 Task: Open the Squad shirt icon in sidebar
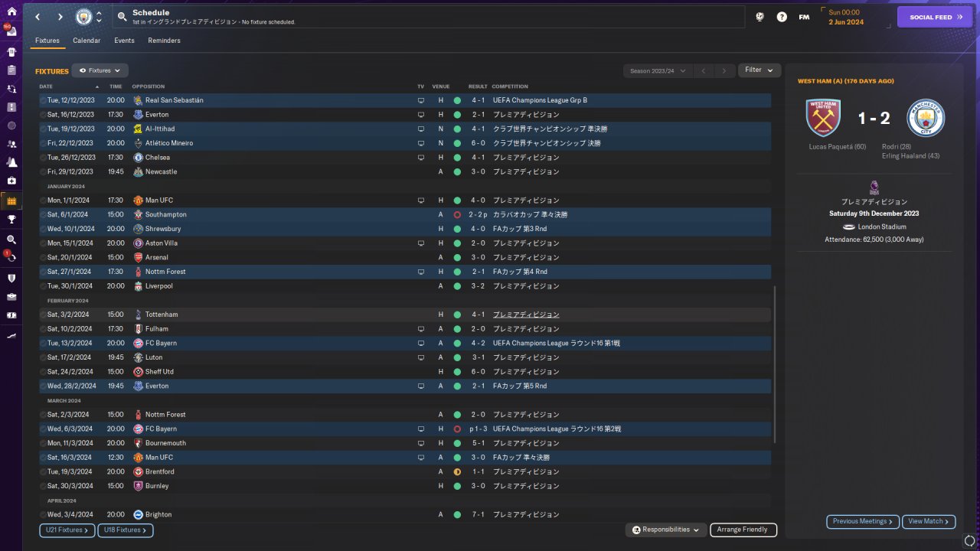point(11,52)
